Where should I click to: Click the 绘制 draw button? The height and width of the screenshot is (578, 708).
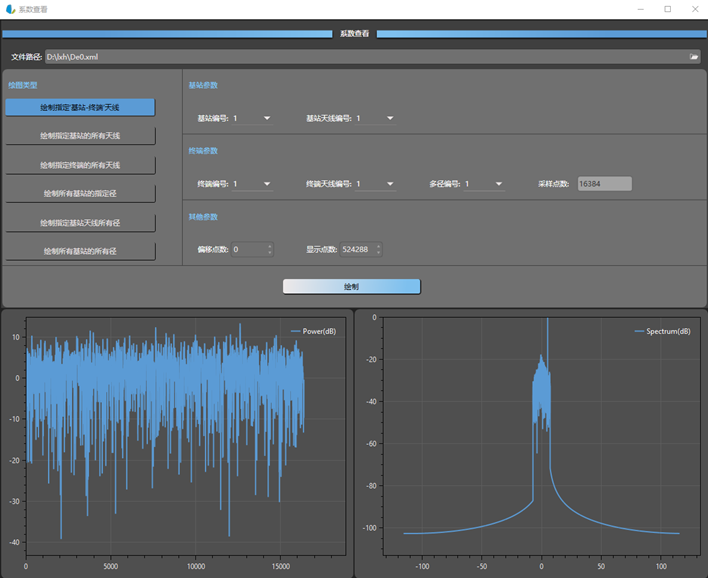click(x=351, y=287)
